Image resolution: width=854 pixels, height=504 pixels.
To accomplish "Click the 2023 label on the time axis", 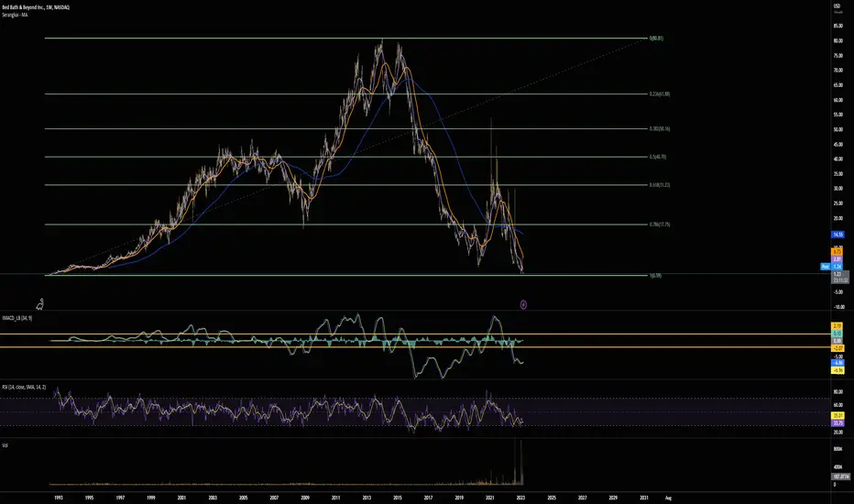I will click(520, 498).
